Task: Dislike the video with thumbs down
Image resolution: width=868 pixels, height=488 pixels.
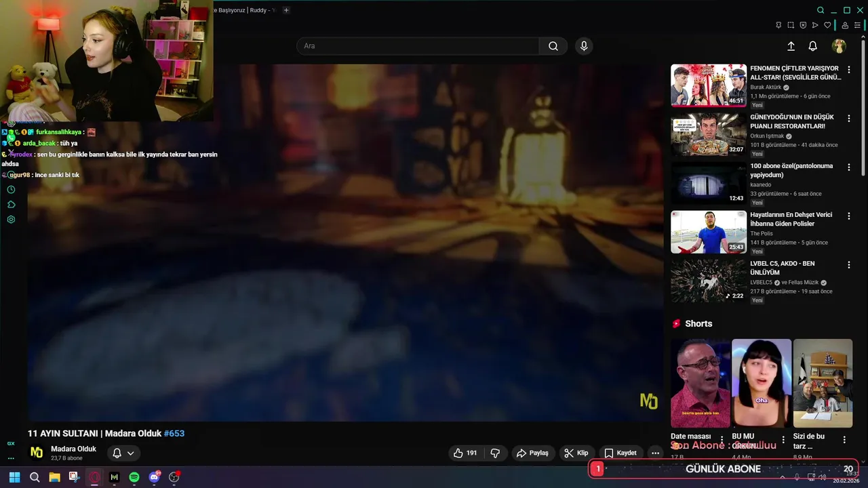Action: (x=496, y=453)
